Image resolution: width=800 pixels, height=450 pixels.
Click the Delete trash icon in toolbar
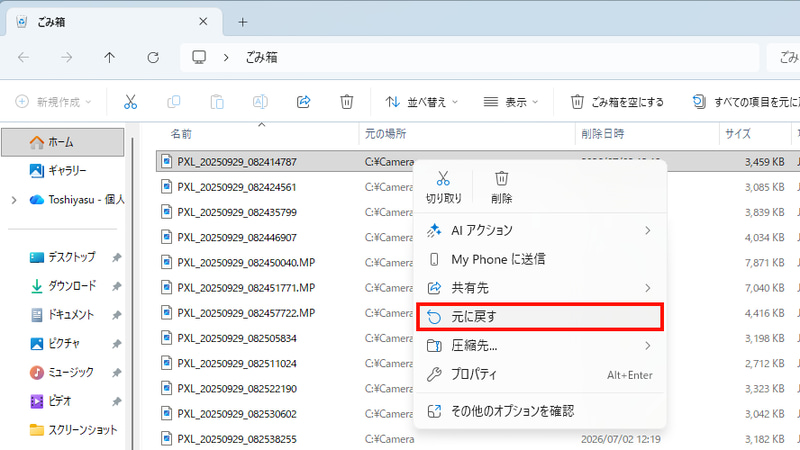[x=346, y=102]
